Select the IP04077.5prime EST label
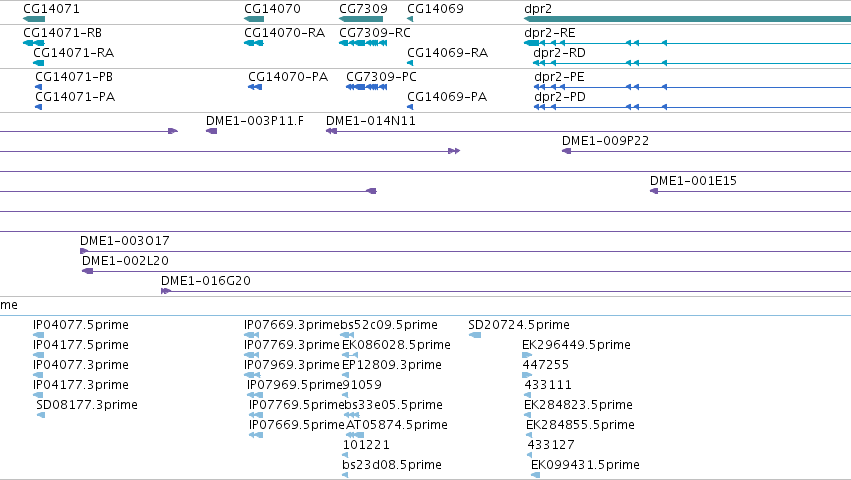This screenshot has height=480, width=851. tap(81, 325)
